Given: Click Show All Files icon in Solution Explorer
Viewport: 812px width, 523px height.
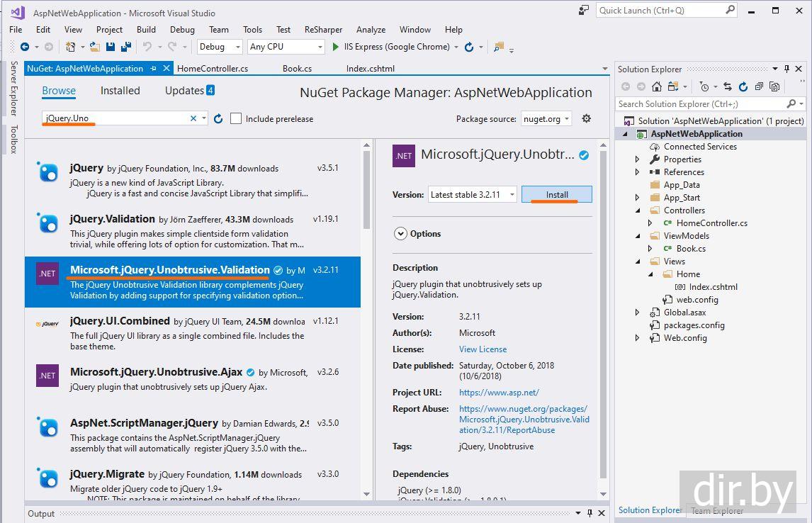Looking at the screenshot, I should 774,86.
